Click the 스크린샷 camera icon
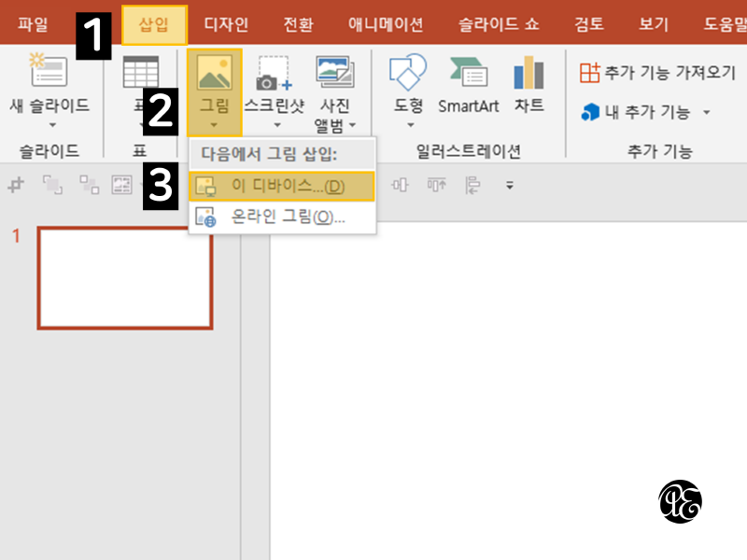The image size is (747, 560). tap(274, 73)
